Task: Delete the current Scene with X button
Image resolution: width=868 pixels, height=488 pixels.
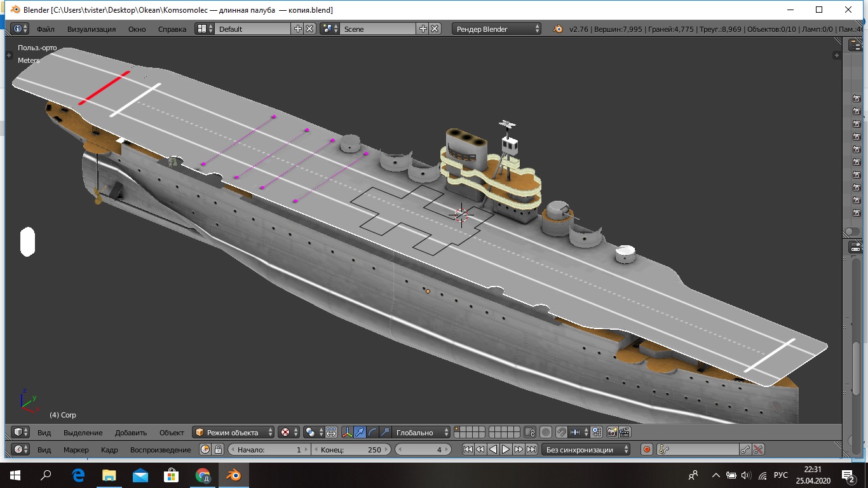Action: point(435,29)
